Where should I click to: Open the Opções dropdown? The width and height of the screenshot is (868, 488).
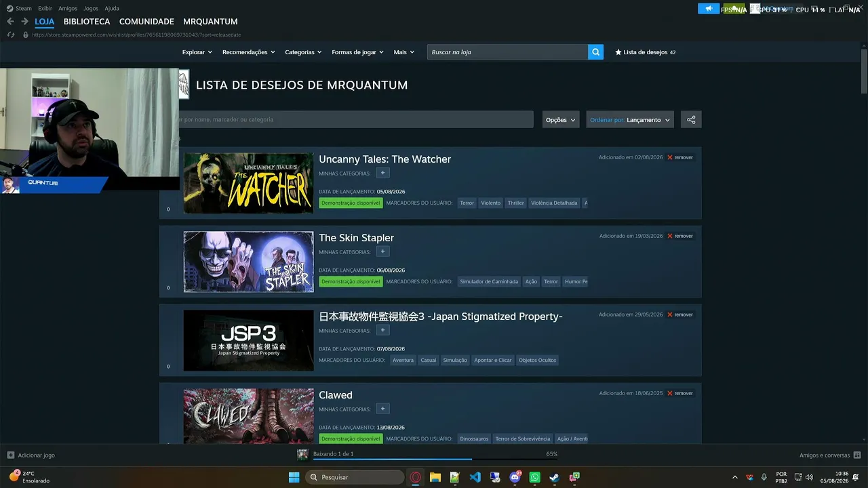tap(561, 119)
